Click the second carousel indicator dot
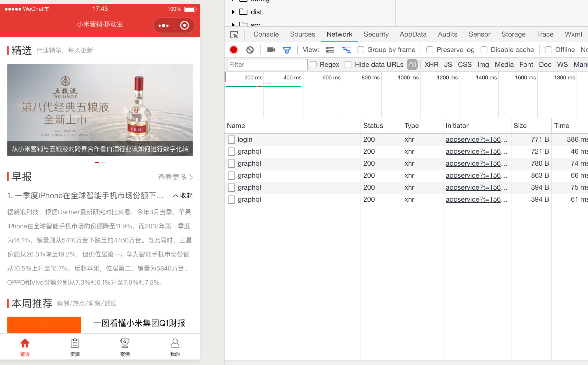Image resolution: width=588 pixels, height=365 pixels. (103, 163)
